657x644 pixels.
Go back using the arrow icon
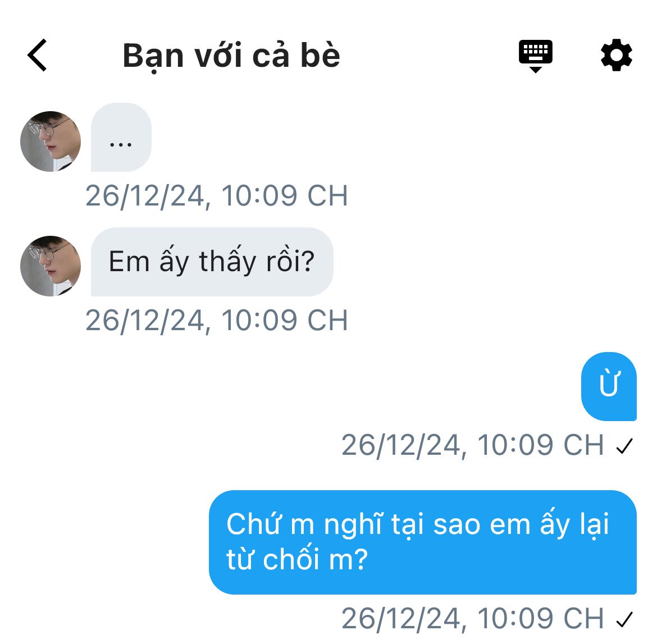(x=37, y=56)
